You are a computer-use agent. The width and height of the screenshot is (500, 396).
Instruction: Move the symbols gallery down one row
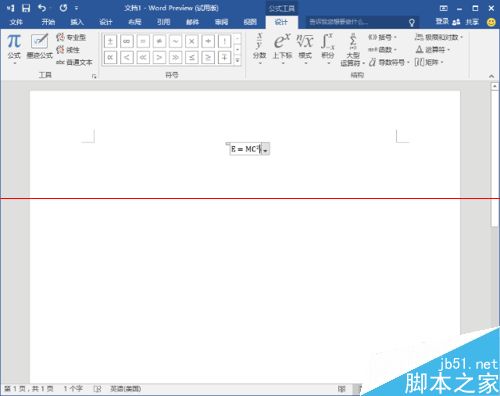(x=237, y=49)
